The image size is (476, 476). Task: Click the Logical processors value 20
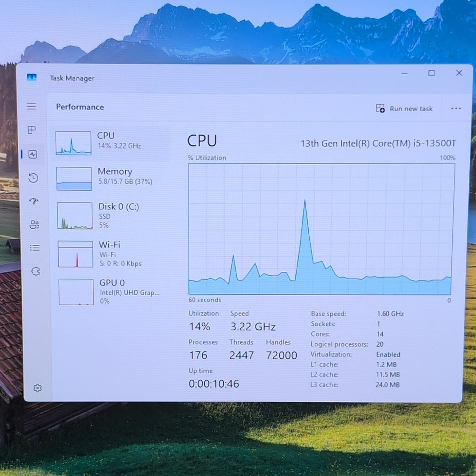[380, 344]
